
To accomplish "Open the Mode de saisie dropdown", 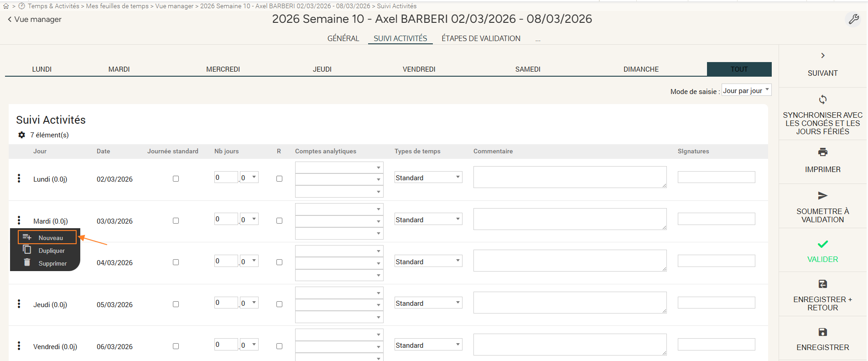I will [746, 90].
